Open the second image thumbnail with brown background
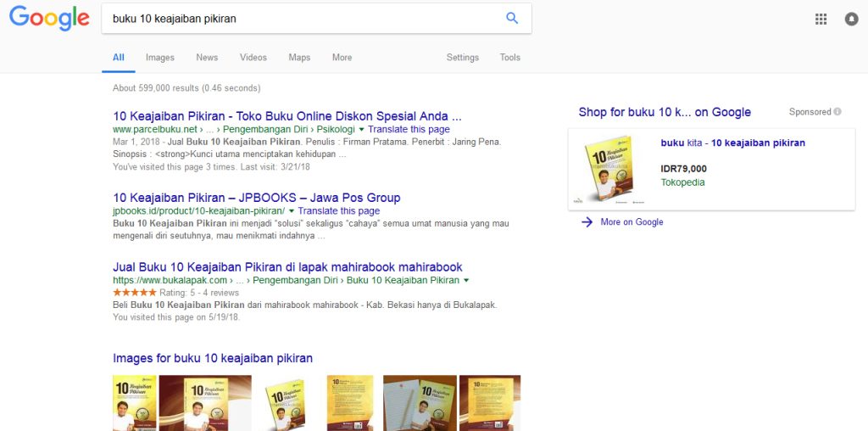The height and width of the screenshot is (431, 868). (x=205, y=403)
